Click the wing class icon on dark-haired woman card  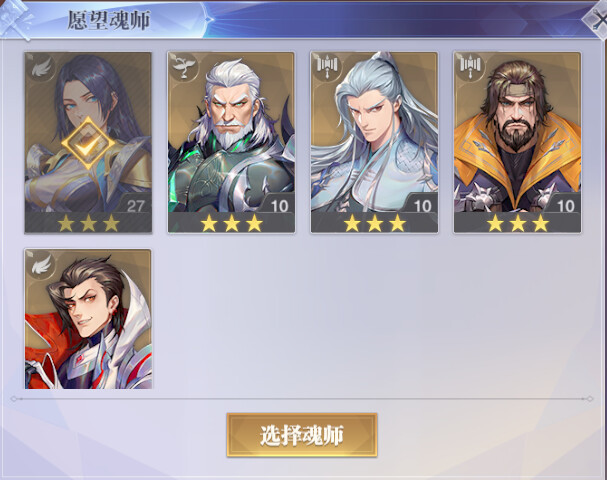(x=41, y=67)
